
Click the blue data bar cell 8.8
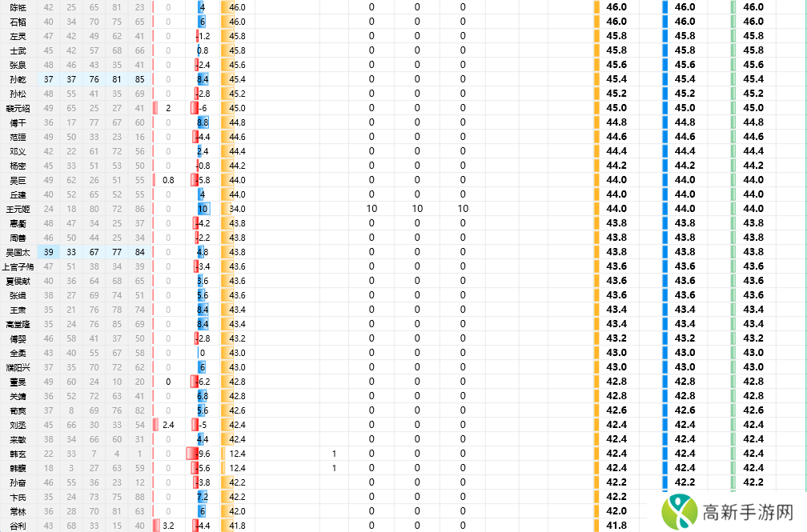[203, 122]
